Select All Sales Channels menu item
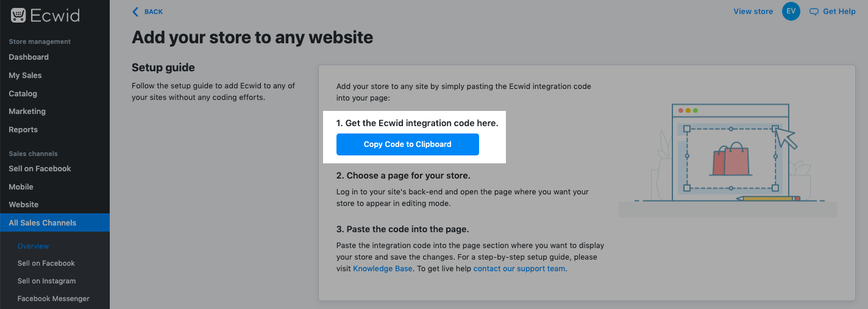The image size is (868, 309). [x=55, y=222]
